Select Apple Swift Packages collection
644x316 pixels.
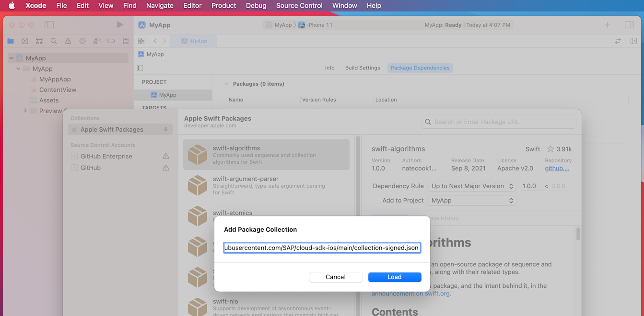click(120, 129)
